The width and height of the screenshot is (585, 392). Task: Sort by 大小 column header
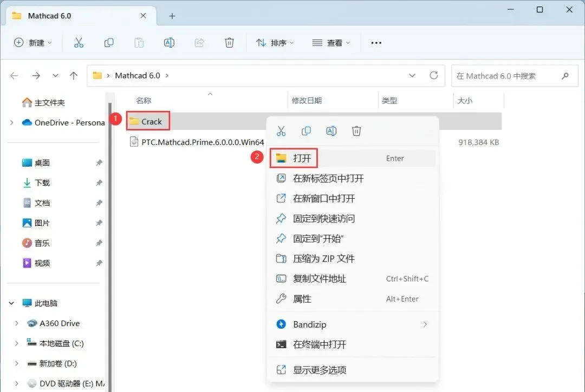tap(465, 101)
